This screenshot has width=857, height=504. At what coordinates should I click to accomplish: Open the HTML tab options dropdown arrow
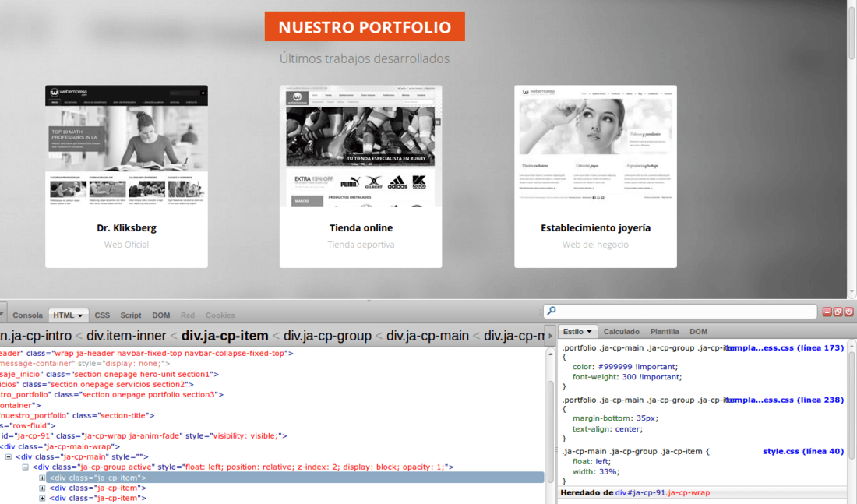[x=80, y=316]
